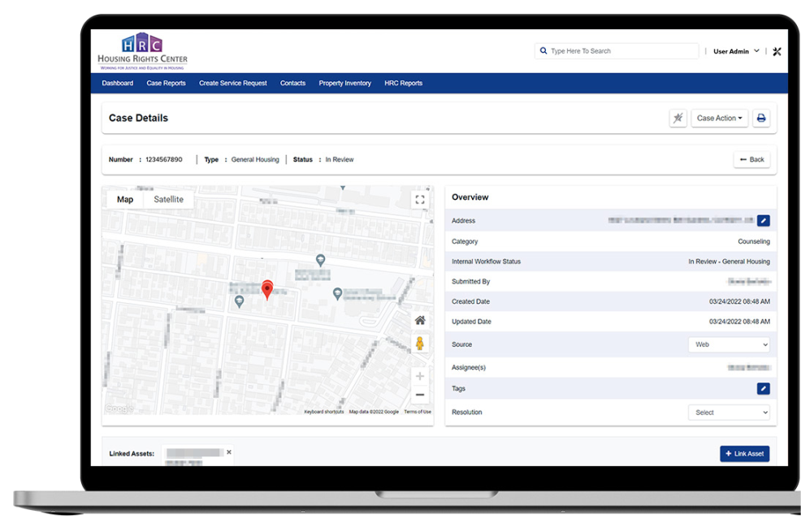Expand the User Admin menu
The image size is (801, 532).
(736, 51)
